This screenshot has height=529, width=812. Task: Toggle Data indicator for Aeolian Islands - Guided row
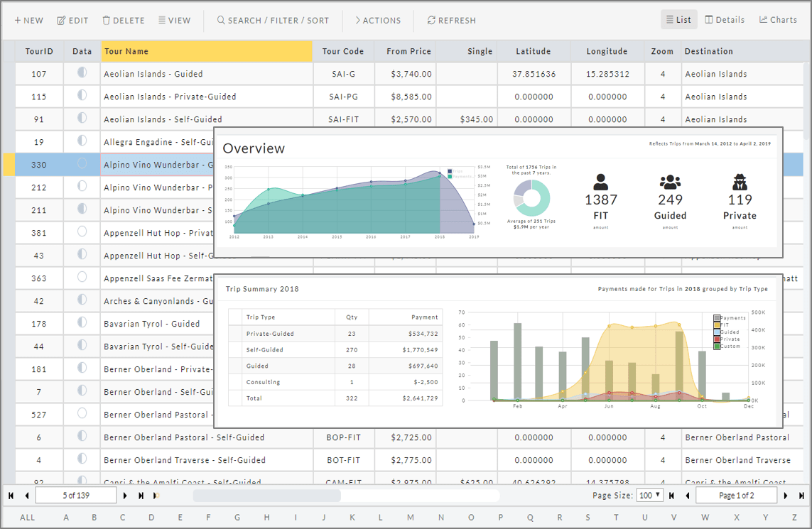tap(82, 72)
